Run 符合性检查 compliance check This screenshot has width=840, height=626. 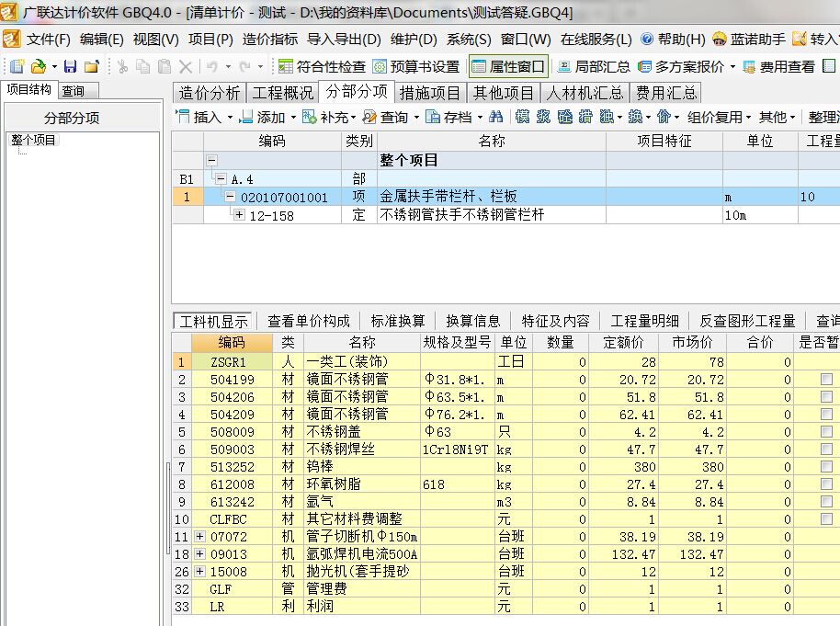click(322, 66)
